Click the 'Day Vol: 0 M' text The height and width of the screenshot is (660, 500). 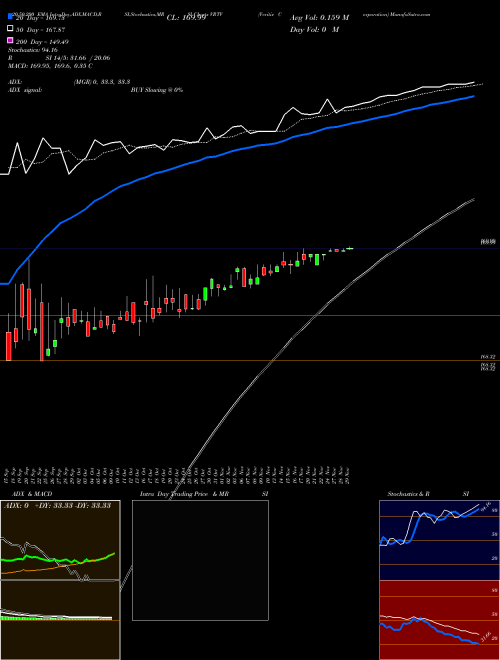[314, 29]
